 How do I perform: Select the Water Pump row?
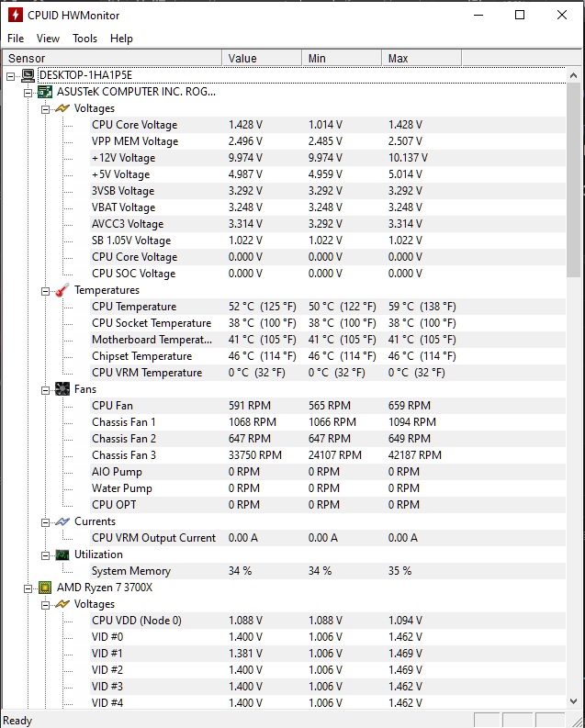coord(327,488)
